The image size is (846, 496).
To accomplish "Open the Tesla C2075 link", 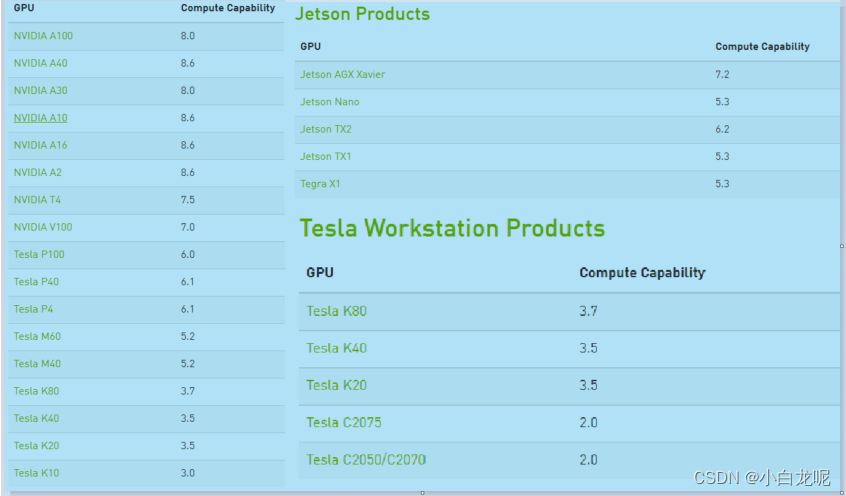I will 344,423.
